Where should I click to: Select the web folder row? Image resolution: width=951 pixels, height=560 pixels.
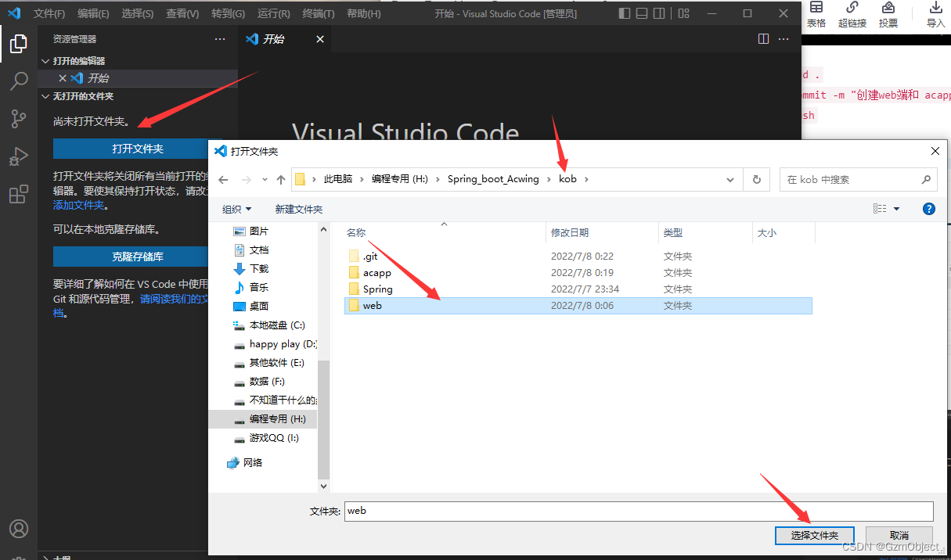coord(578,306)
